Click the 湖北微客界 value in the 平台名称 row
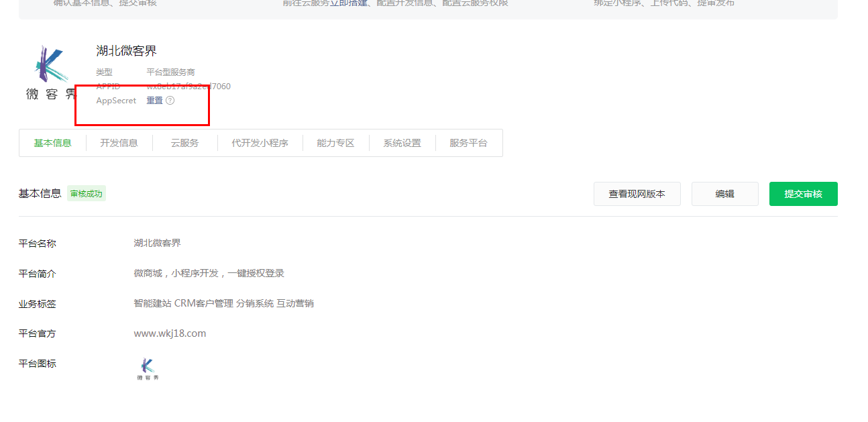The width and height of the screenshot is (868, 422). (157, 243)
